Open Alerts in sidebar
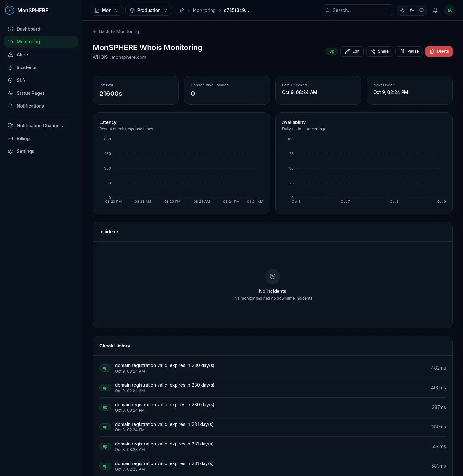 pos(41,55)
